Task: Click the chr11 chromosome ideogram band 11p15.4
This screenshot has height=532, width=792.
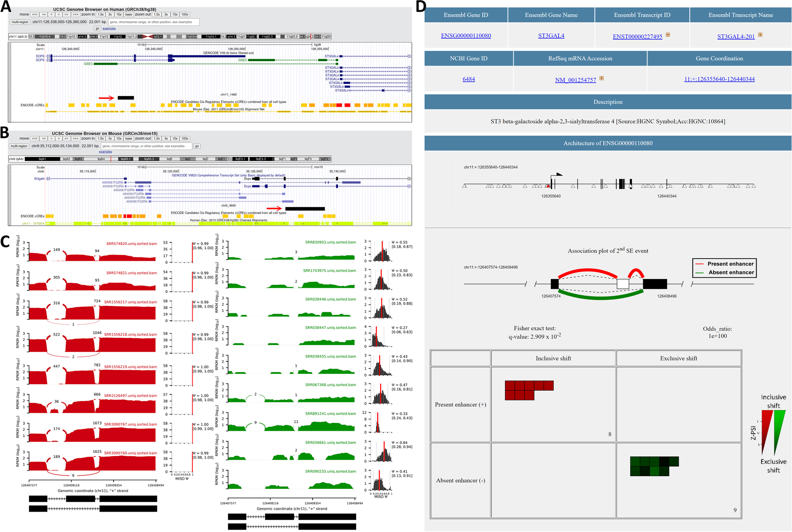Action: tap(44, 37)
